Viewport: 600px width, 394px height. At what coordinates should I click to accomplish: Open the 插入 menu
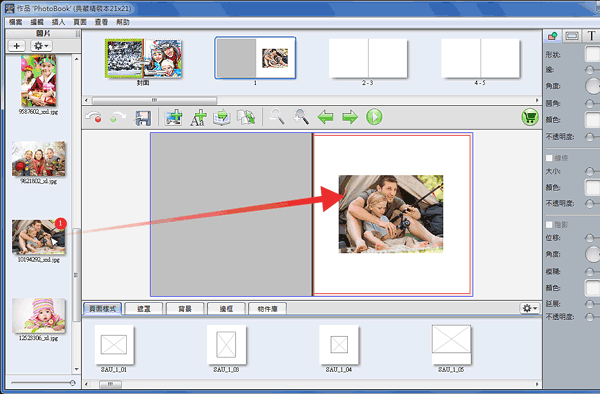58,22
